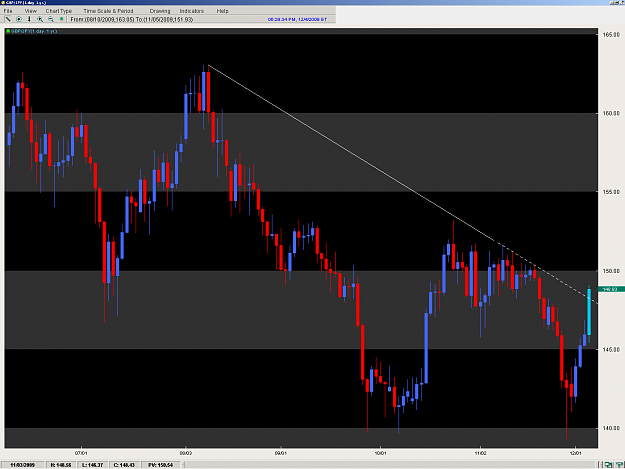625x469 pixels.
Task: Click the green monitor icon in status bar
Action: 608,465
